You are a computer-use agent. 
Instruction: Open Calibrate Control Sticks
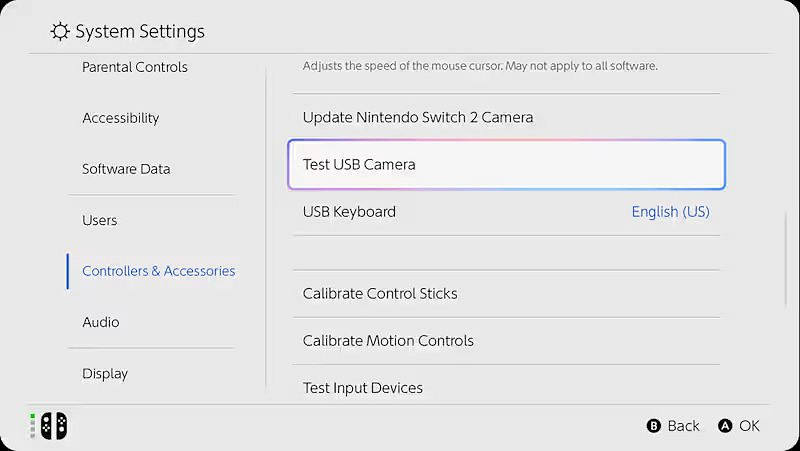coord(380,294)
